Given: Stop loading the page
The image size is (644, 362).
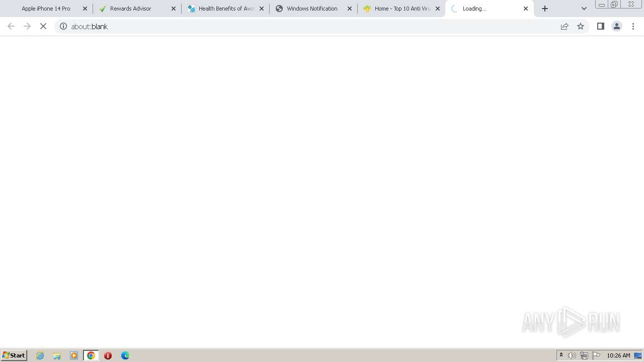Looking at the screenshot, I should coord(43,26).
